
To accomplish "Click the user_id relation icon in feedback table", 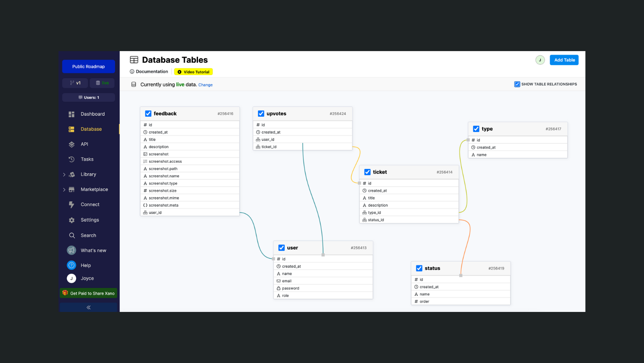I will tap(145, 213).
